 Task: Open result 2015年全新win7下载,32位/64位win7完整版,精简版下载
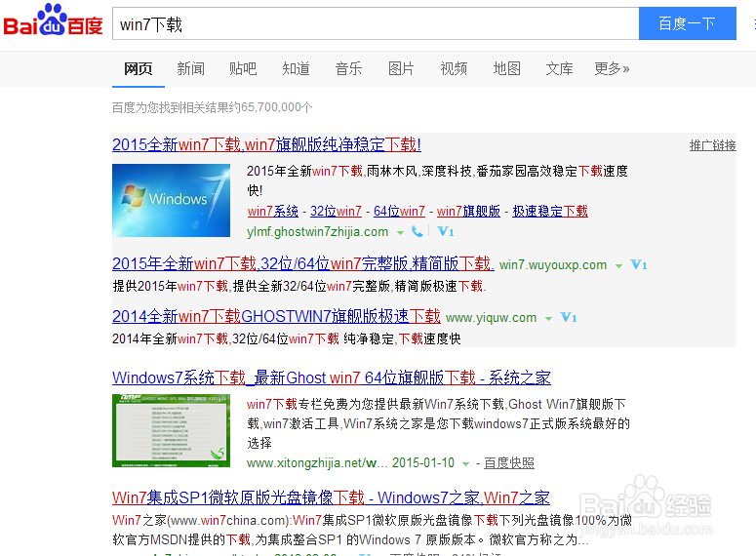[x=303, y=263]
